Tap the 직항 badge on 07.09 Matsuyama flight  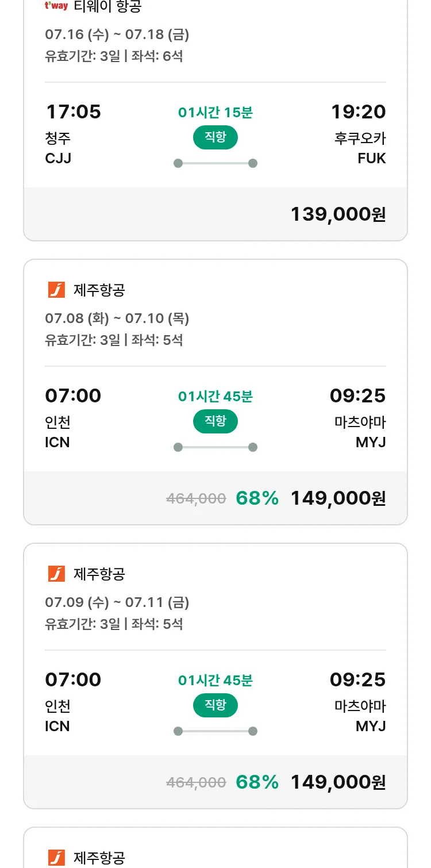215,705
